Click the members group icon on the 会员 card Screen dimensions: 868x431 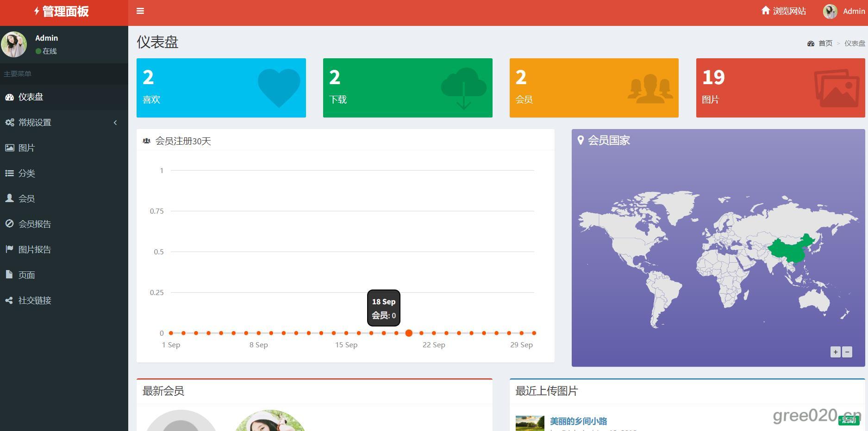[x=650, y=88]
